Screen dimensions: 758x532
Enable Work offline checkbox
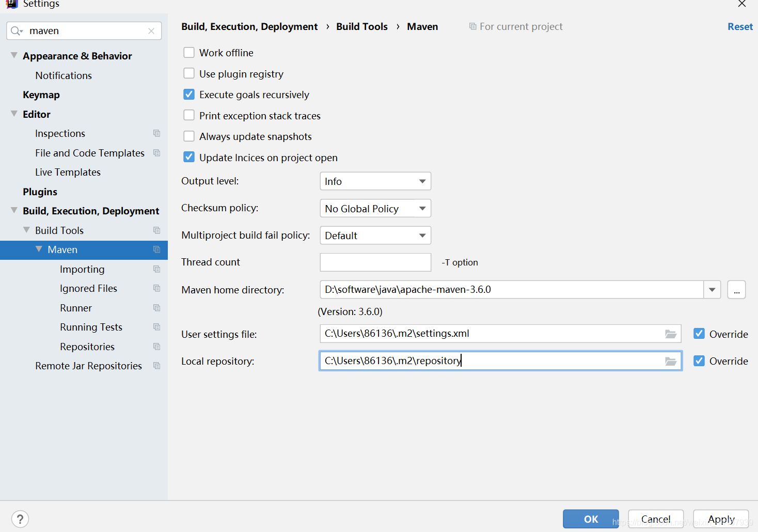189,53
